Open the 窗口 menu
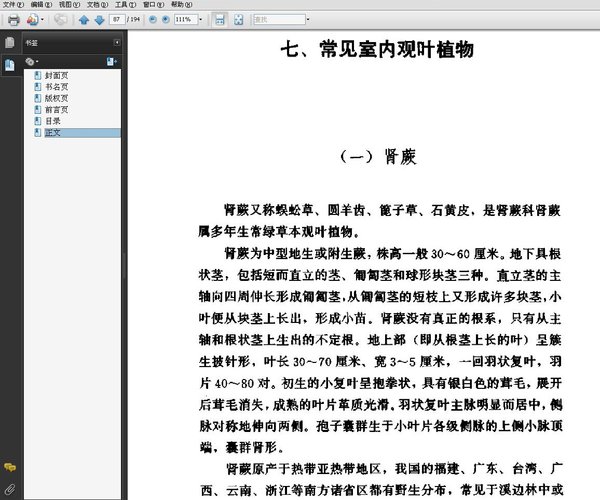The image size is (600, 500). [153, 4]
